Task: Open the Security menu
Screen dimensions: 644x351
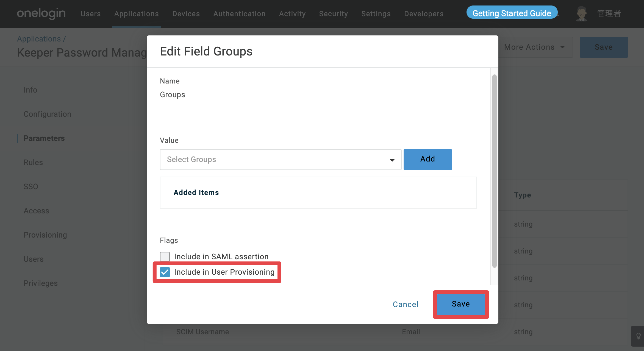Action: (x=334, y=14)
